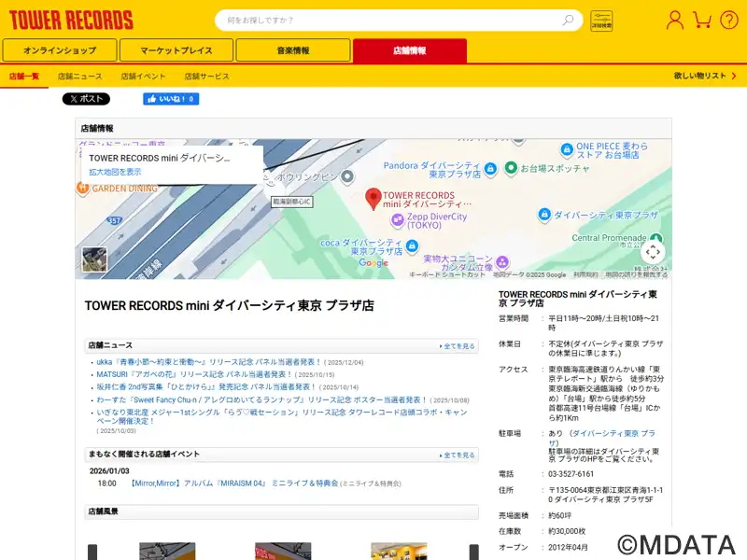Click the ダイバーシティ東京プラザ map marker

(544, 215)
